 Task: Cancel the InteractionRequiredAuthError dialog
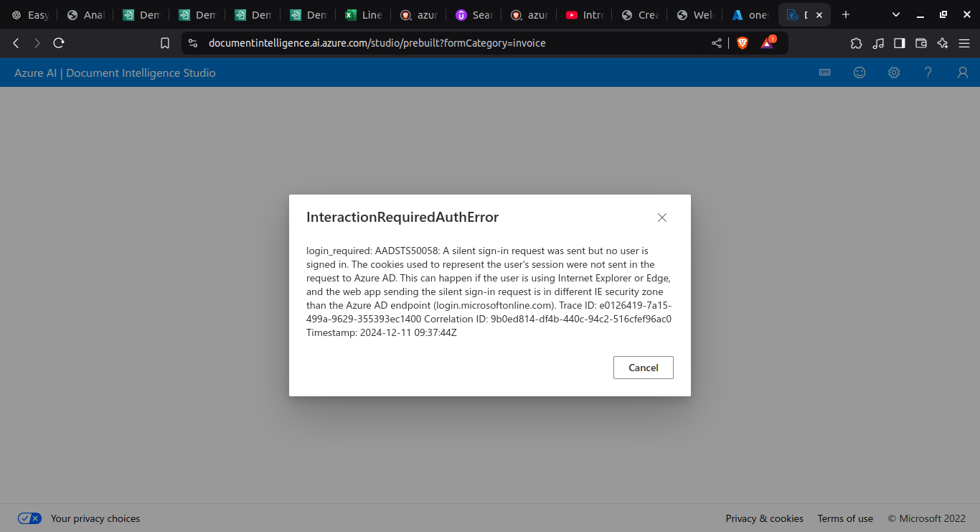point(643,367)
